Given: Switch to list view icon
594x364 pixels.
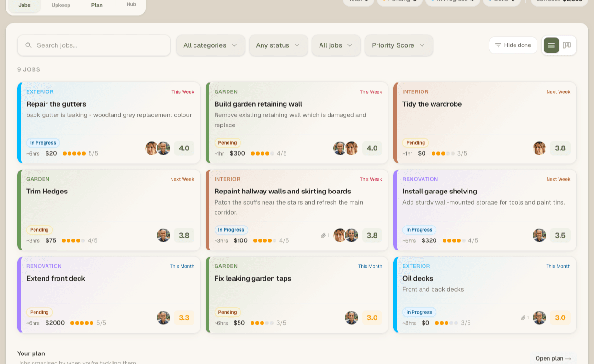Looking at the screenshot, I should [551, 45].
